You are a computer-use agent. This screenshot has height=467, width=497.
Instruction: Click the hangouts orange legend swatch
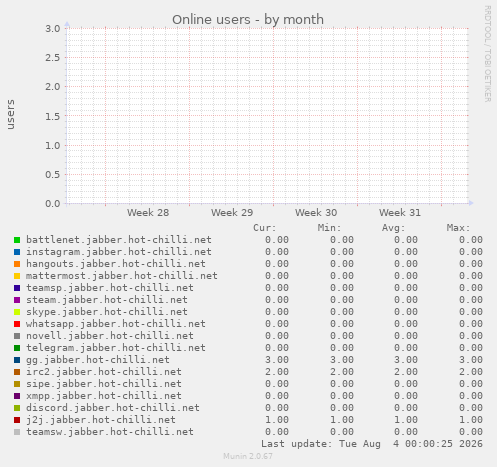click(17, 264)
